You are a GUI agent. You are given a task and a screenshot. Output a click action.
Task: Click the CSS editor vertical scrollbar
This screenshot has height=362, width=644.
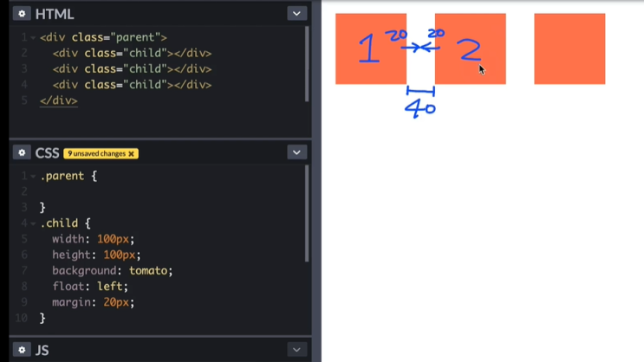[x=307, y=213]
